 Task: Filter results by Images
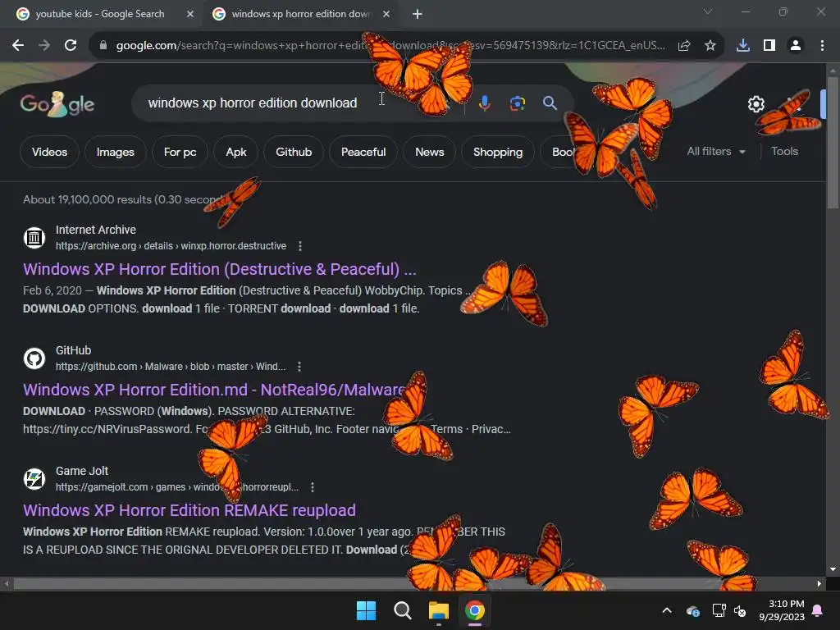pos(115,152)
